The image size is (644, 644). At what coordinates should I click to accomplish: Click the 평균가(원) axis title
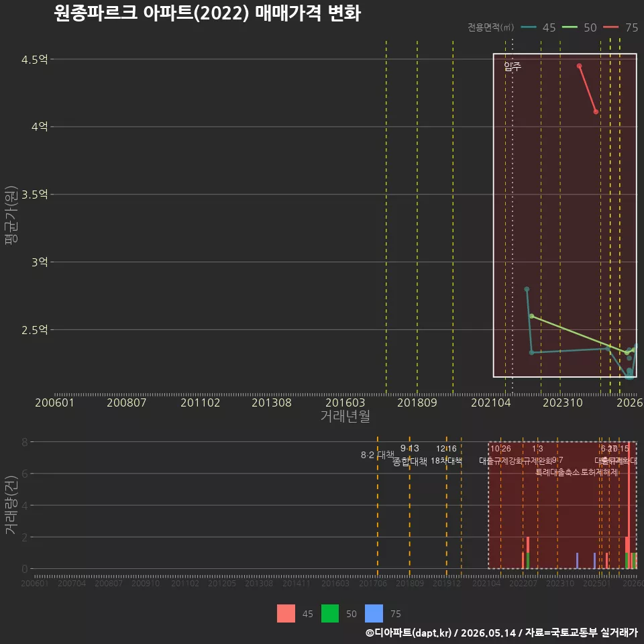click(11, 215)
